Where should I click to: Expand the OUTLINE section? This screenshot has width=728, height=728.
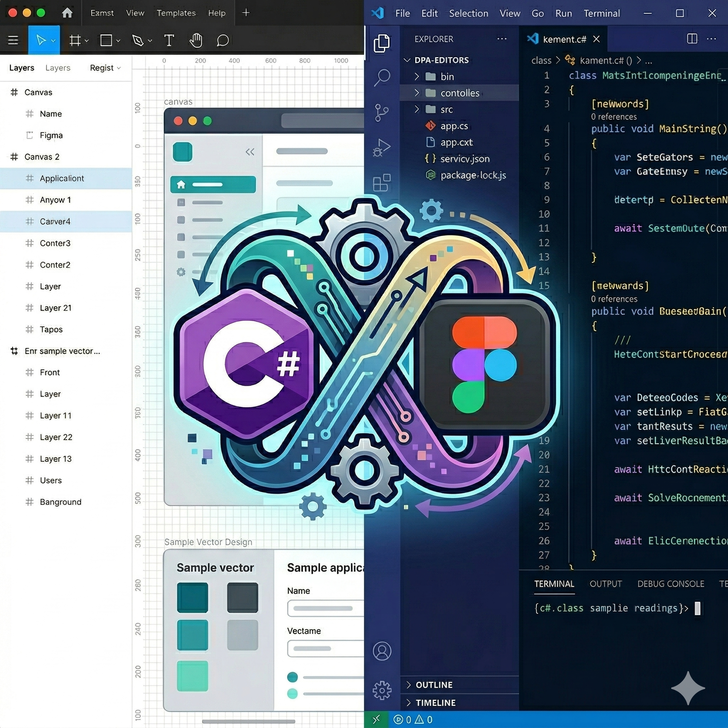pyautogui.click(x=434, y=685)
